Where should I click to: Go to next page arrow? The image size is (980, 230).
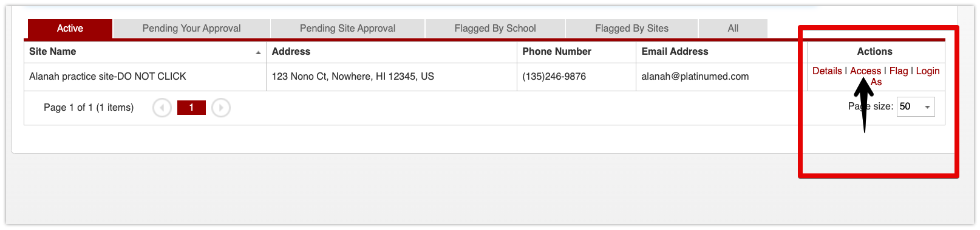[x=221, y=108]
